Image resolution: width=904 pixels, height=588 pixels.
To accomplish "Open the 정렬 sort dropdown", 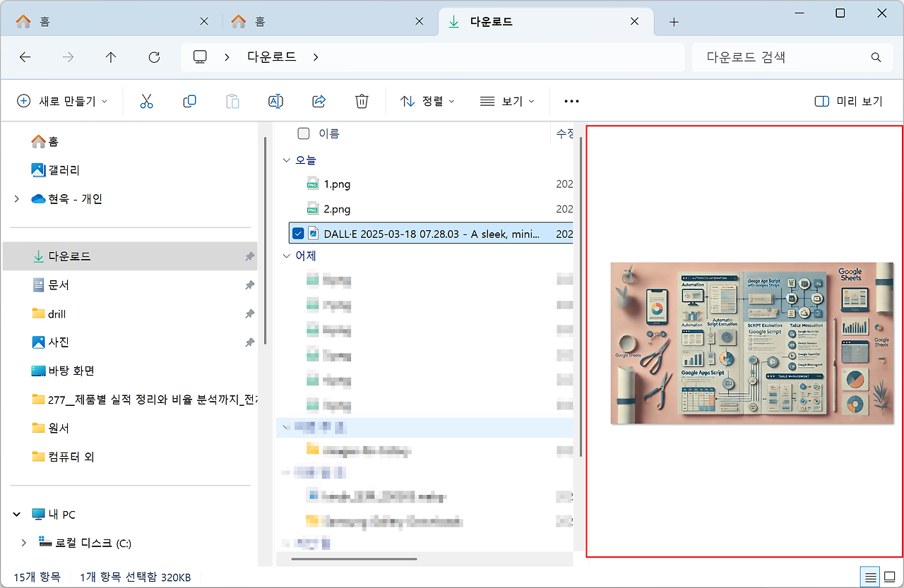I will tap(425, 101).
